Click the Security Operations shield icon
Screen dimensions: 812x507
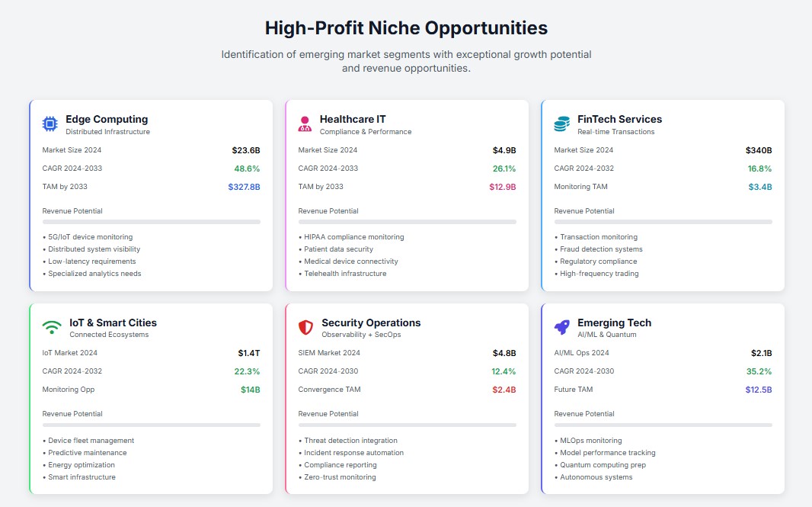[x=305, y=328]
